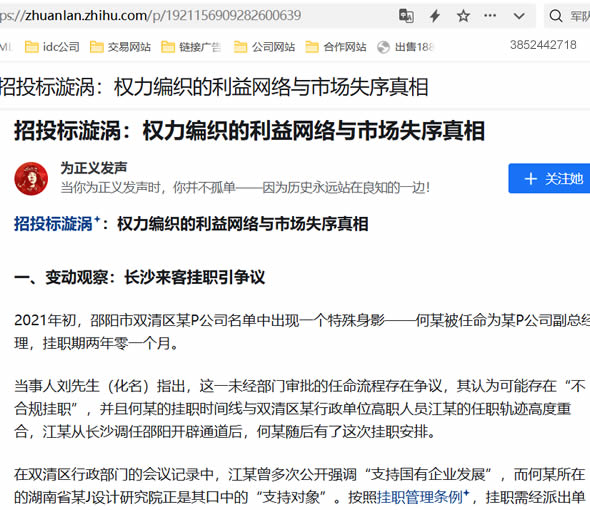Click the author's red avatar picture

(x=31, y=178)
